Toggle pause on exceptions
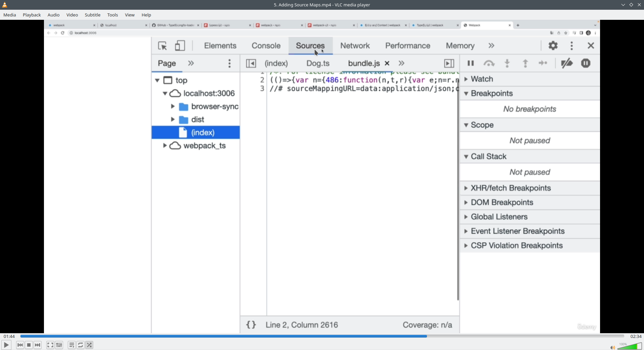This screenshot has height=350, width=644. coord(586,63)
